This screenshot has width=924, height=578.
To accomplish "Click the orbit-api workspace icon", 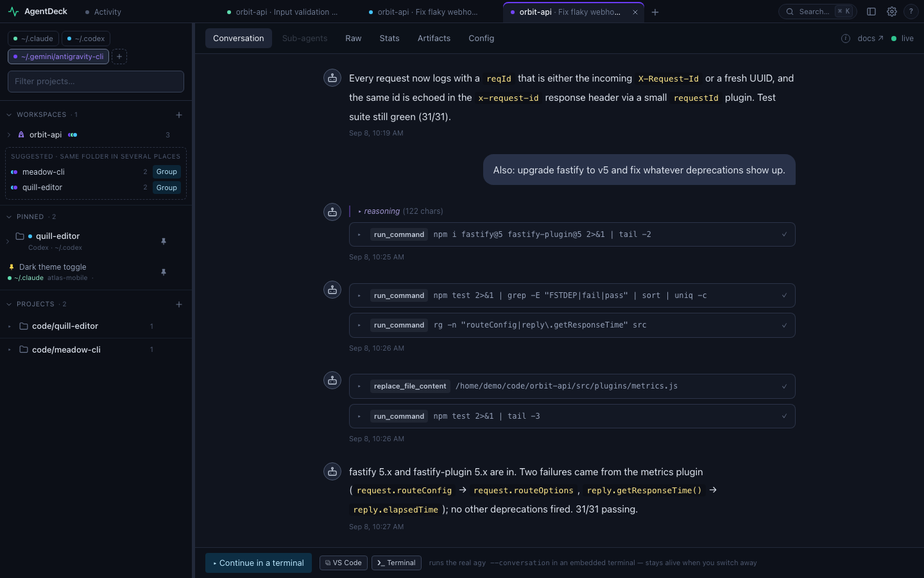I will point(21,135).
